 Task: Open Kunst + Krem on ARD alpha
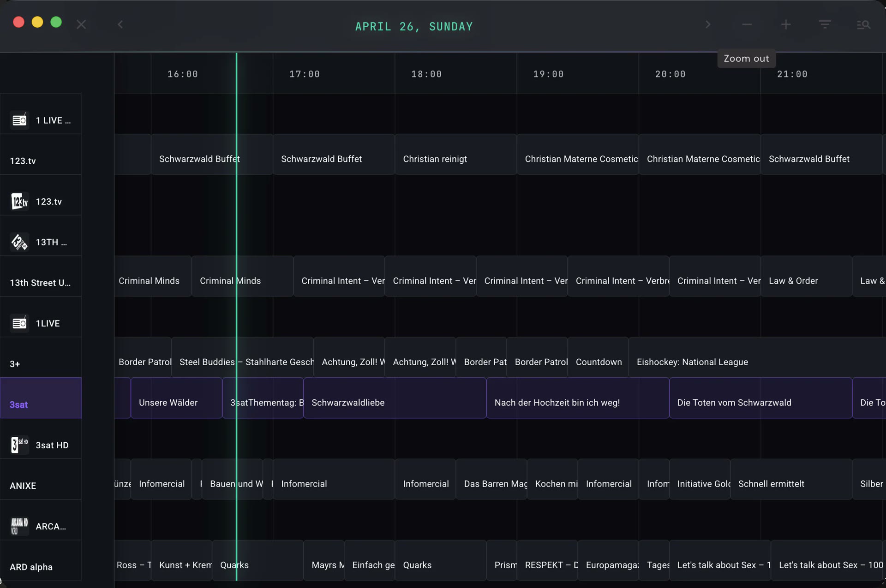(182, 560)
